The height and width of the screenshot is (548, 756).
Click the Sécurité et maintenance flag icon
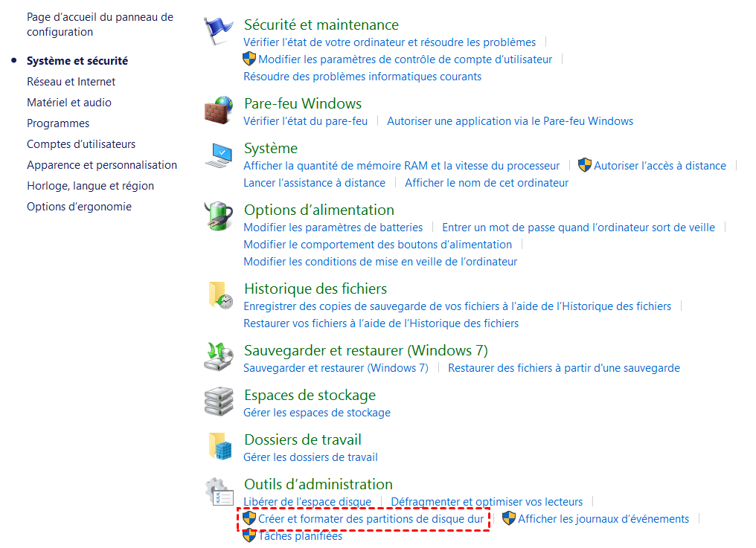point(219,30)
